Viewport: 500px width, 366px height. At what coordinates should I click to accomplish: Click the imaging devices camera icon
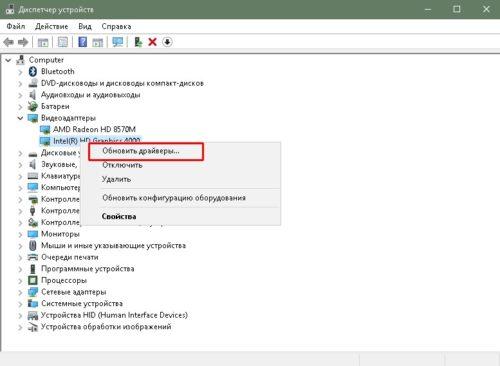pyautogui.click(x=33, y=327)
